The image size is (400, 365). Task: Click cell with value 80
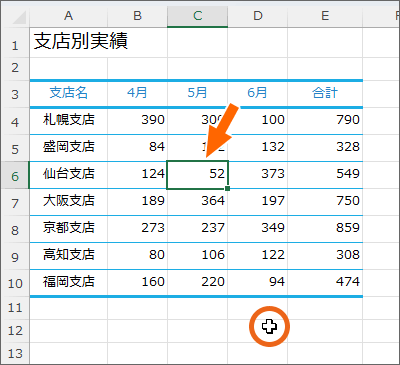(x=137, y=256)
